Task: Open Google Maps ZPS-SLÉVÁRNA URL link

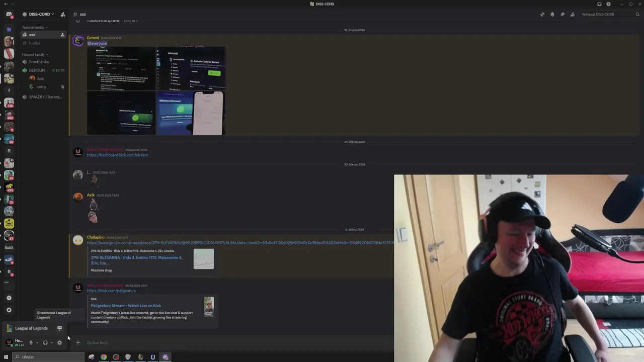Action: (240, 243)
